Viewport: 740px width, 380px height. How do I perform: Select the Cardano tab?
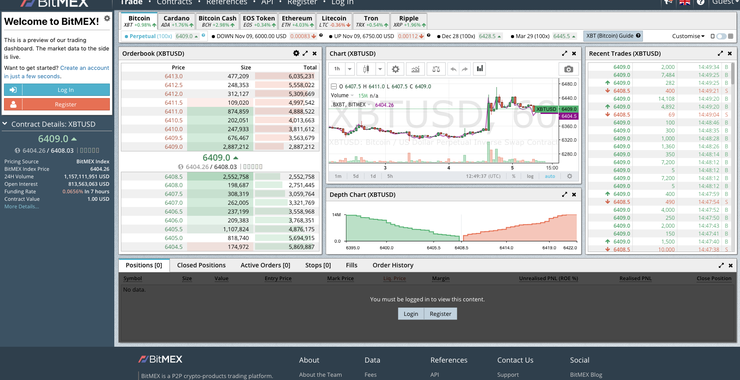pyautogui.click(x=177, y=21)
